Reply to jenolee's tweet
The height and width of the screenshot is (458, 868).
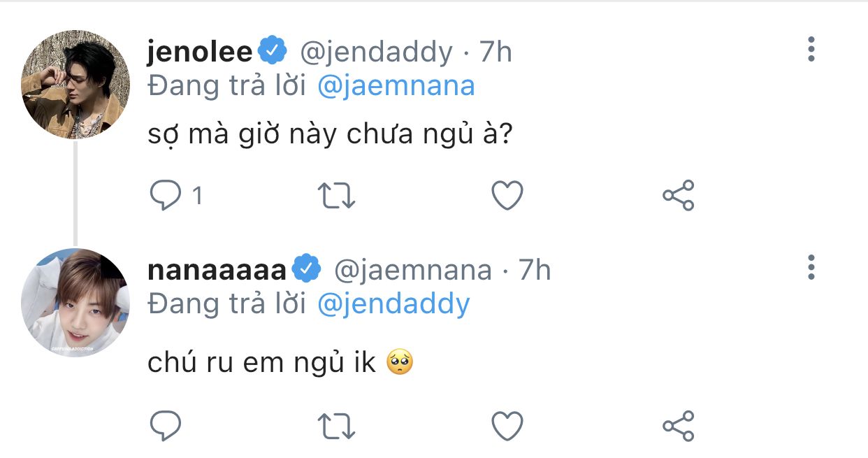pyautogui.click(x=166, y=196)
